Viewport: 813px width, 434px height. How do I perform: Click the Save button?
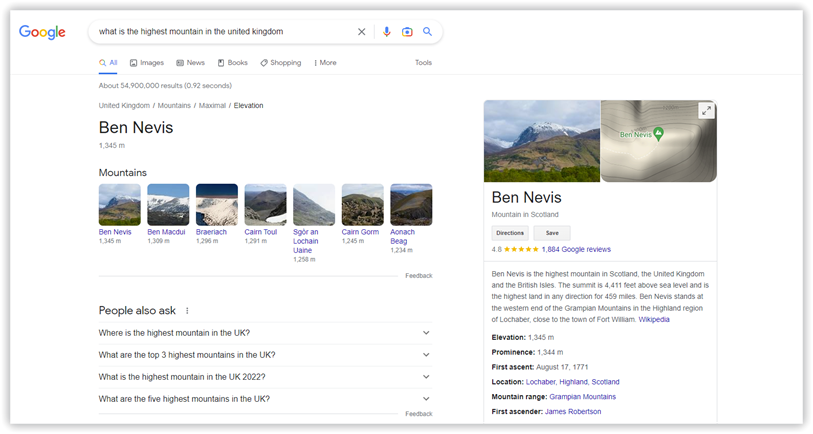[x=552, y=233]
